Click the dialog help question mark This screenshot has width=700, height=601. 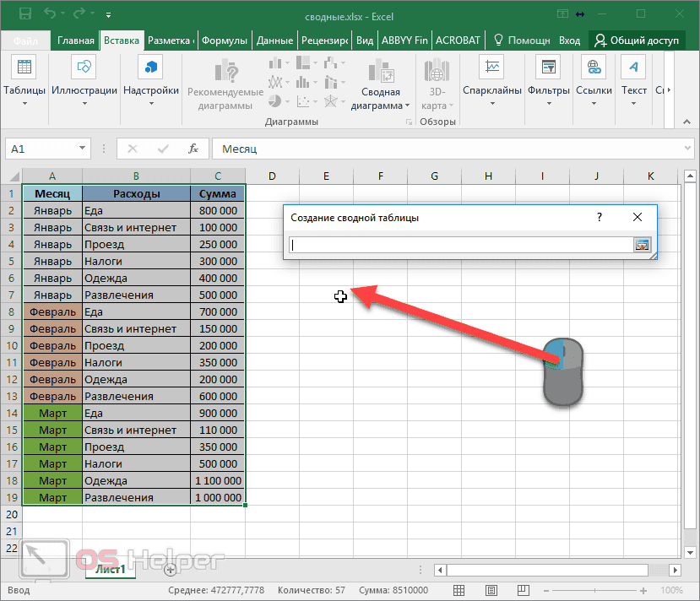point(599,217)
